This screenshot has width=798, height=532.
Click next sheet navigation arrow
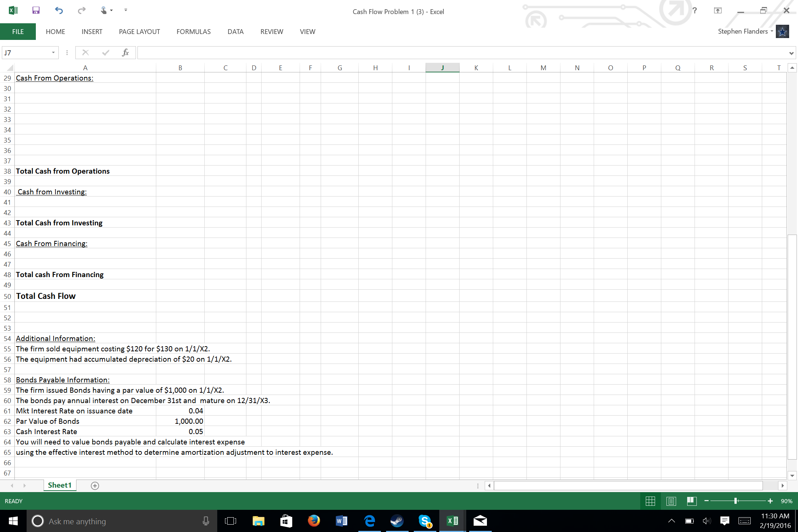pos(24,485)
